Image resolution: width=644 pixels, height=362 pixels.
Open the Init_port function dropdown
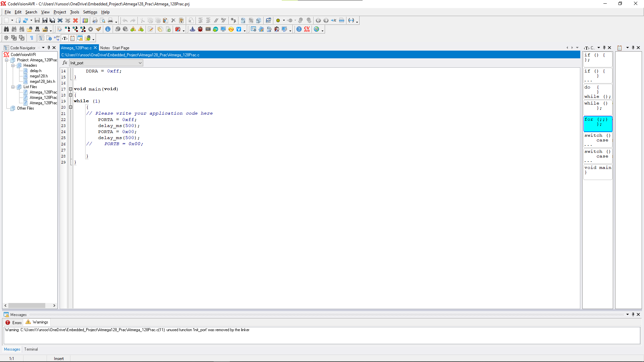[140, 63]
